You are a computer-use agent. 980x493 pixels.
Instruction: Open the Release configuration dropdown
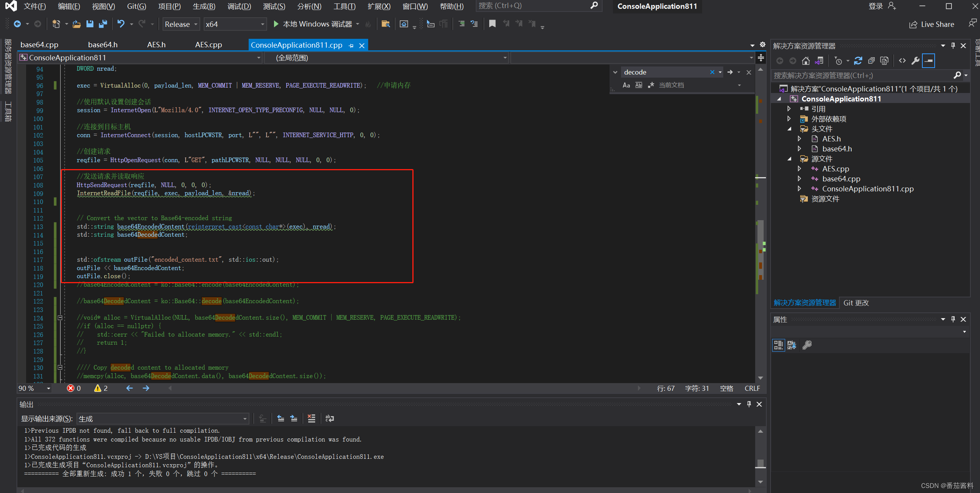pyautogui.click(x=181, y=24)
